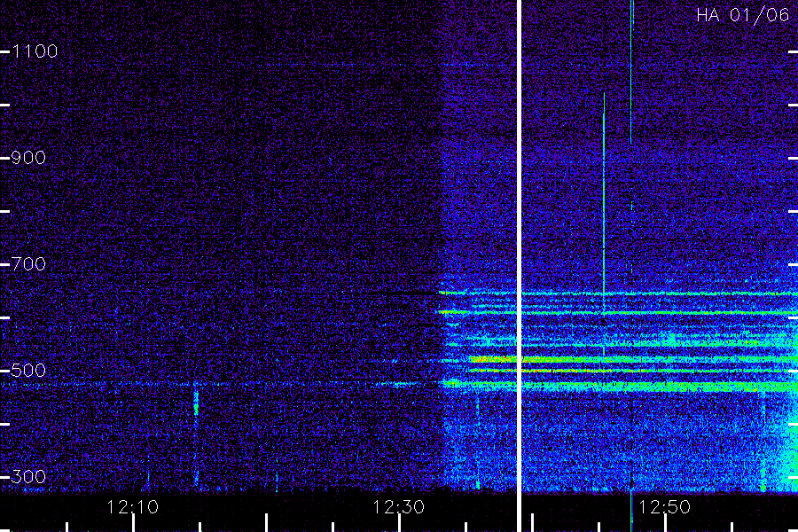Click the 300 frequency axis label
798x532 pixels.
pos(28,477)
